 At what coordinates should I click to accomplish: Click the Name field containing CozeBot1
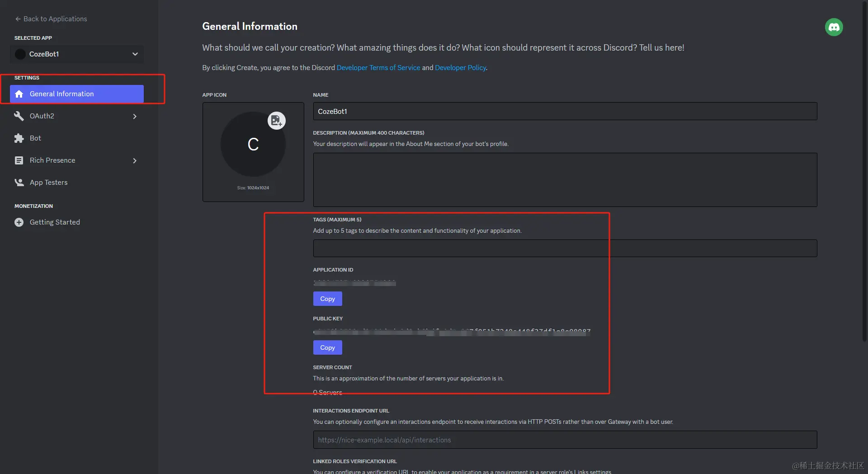tap(565, 111)
